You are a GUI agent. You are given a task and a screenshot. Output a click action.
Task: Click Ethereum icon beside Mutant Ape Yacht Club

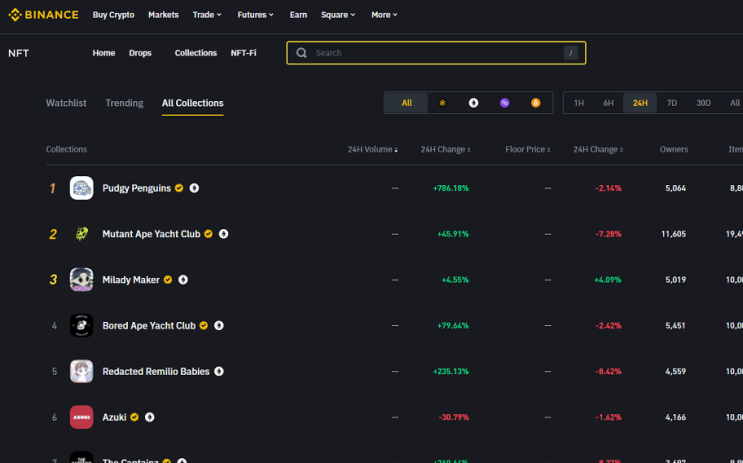(x=224, y=234)
